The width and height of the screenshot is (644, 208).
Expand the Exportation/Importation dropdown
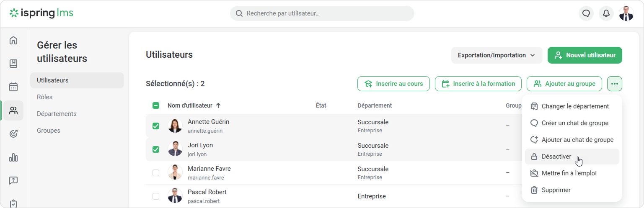497,55
